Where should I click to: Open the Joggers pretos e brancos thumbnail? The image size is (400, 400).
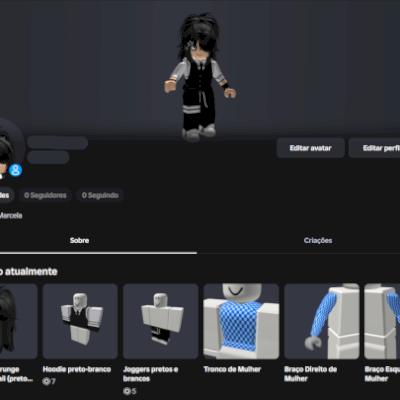click(161, 321)
